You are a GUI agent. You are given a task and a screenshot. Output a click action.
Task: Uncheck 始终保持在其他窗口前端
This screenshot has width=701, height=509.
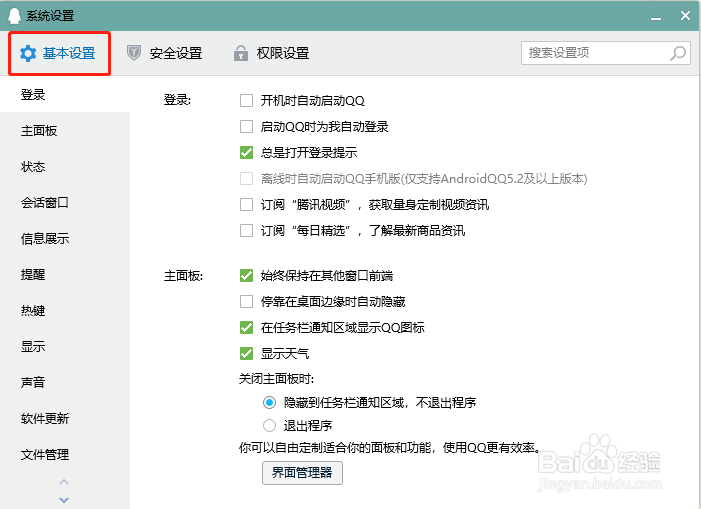(246, 276)
